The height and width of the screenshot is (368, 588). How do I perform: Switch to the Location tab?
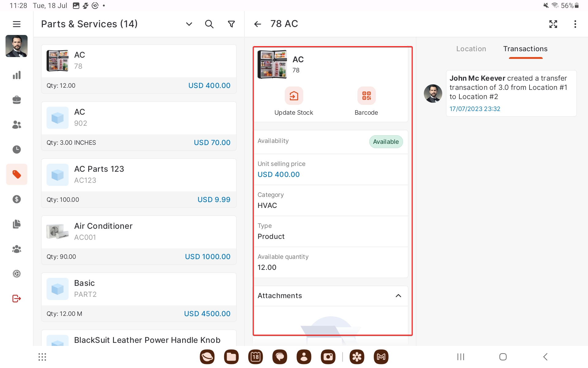pos(471,49)
